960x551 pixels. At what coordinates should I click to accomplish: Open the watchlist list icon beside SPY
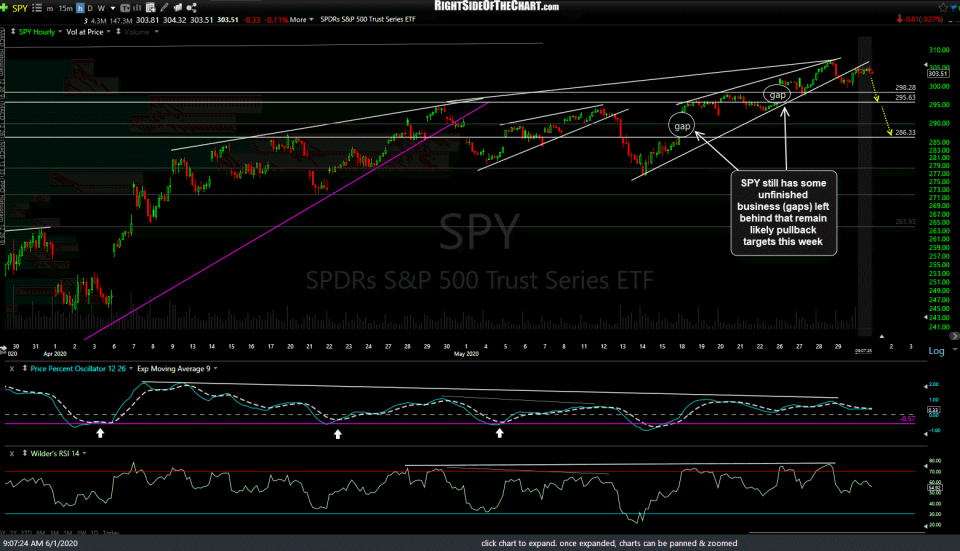(37, 8)
